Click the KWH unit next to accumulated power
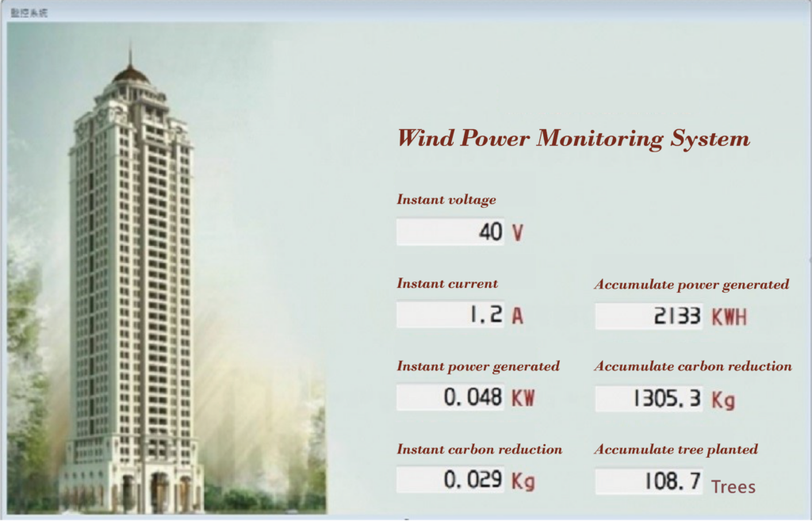Image resolution: width=812 pixels, height=521 pixels. (729, 317)
